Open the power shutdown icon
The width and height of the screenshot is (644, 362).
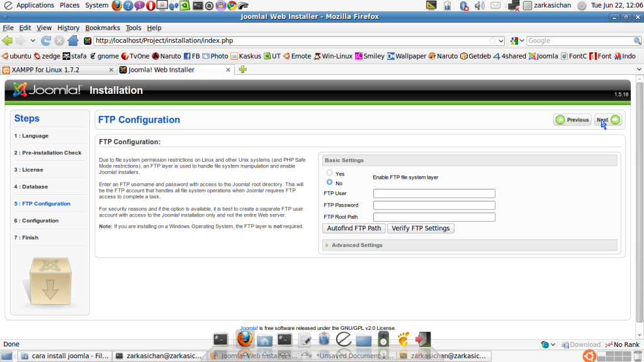[582, 5]
